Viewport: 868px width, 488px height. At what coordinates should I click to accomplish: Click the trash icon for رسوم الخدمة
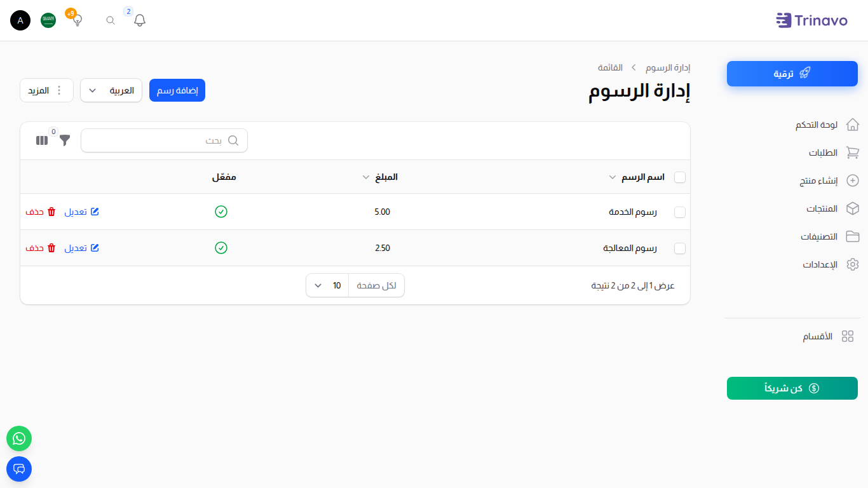pyautogui.click(x=51, y=212)
